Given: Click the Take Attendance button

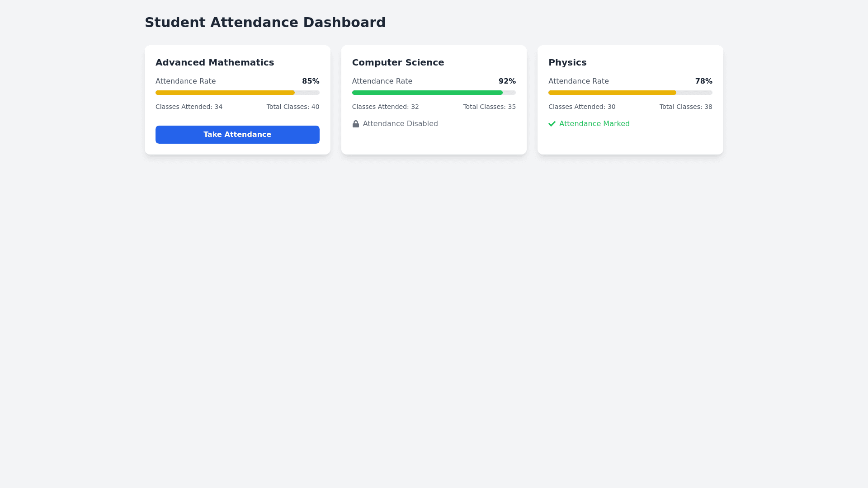Looking at the screenshot, I should (237, 135).
